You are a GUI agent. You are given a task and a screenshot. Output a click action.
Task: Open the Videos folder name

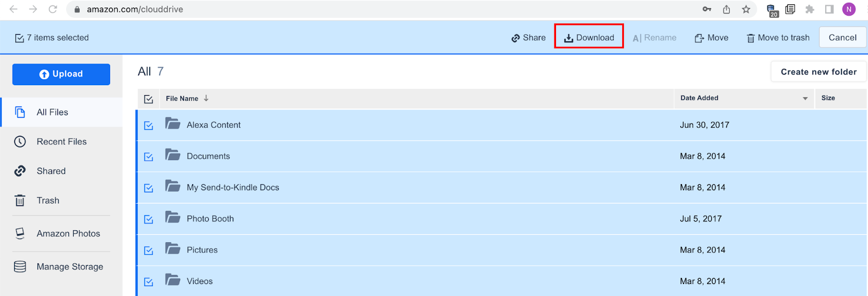click(x=200, y=281)
